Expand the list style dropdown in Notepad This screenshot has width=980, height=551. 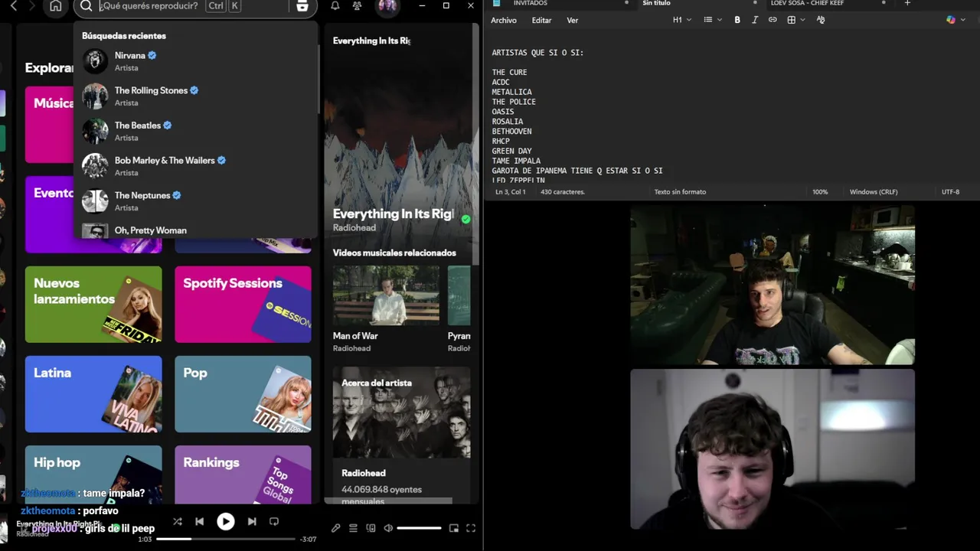tap(713, 20)
